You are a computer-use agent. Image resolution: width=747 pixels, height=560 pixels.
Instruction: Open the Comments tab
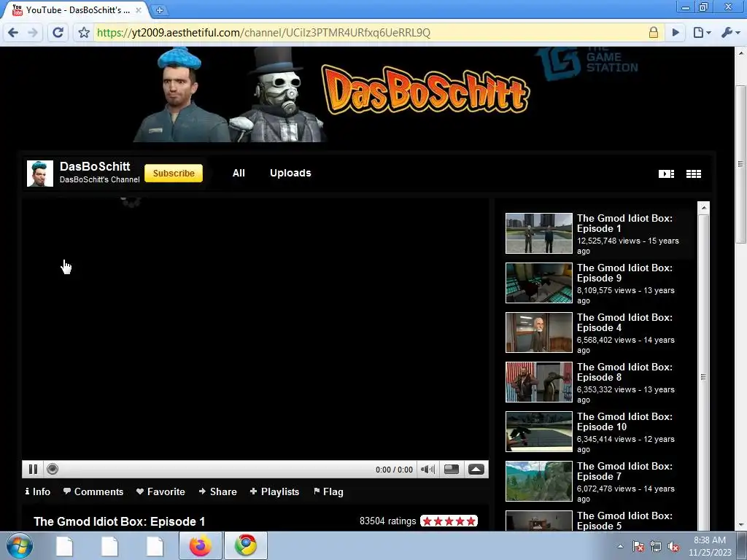(93, 491)
